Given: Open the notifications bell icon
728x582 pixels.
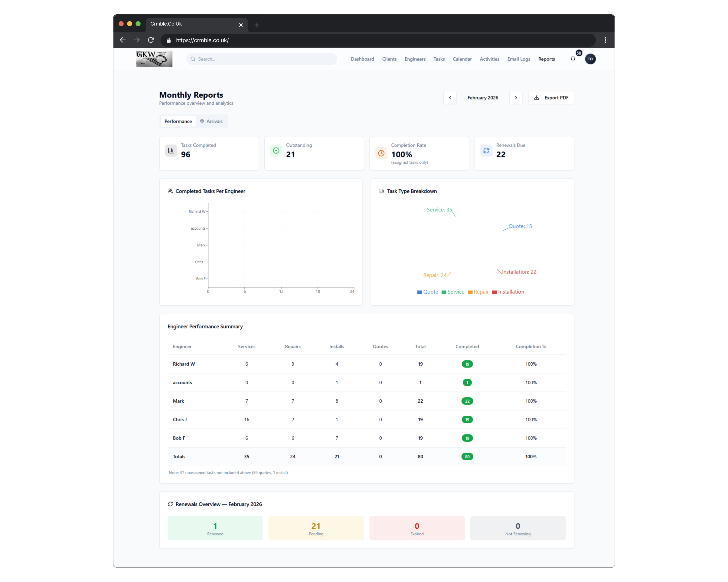Looking at the screenshot, I should [x=573, y=59].
